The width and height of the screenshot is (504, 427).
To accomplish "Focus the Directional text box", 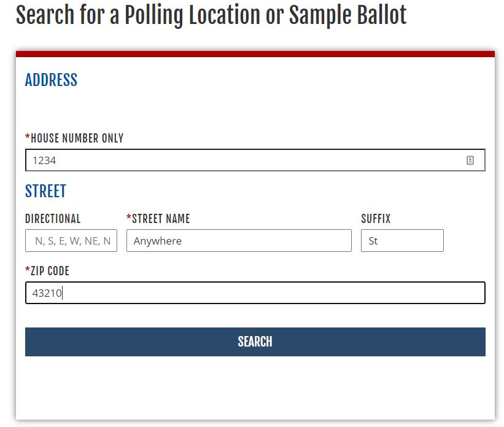I will point(71,241).
